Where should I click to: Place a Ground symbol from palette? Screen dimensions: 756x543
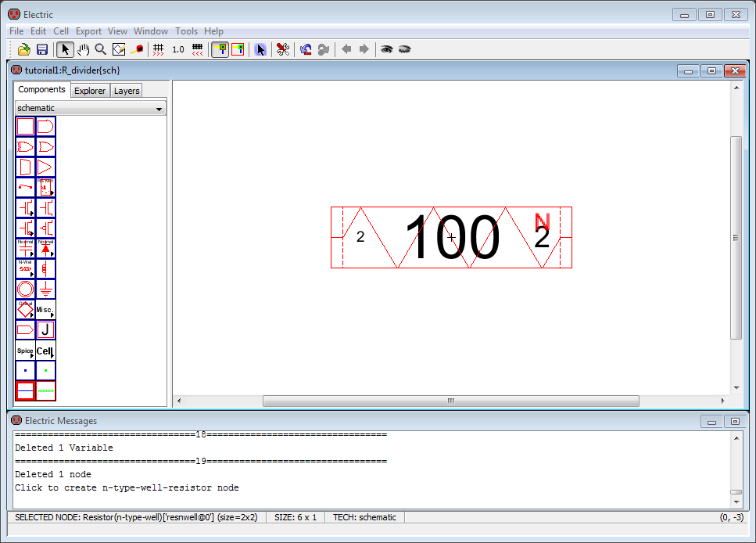46,289
